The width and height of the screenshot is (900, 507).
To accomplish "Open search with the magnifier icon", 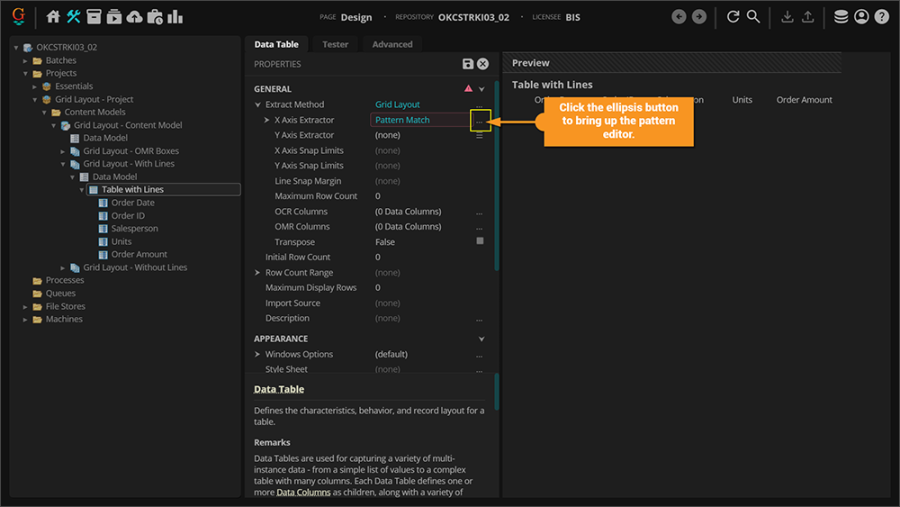I will [753, 17].
